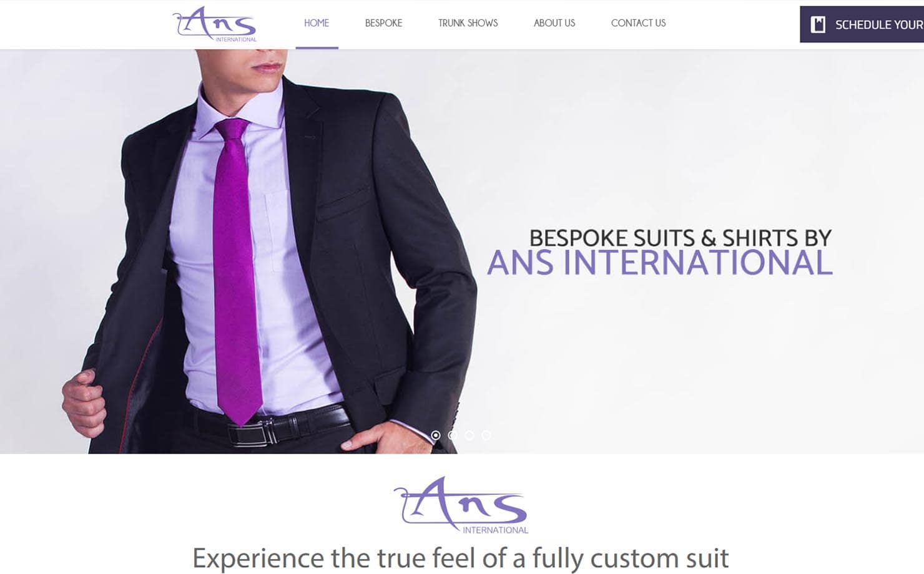This screenshot has height=574, width=924.
Task: Click the Ans International logo in header
Action: pos(215,24)
